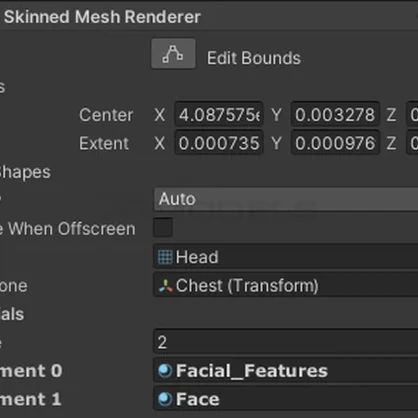Click the Center Y axis label
This screenshot has width=418, height=418.
[x=277, y=115]
